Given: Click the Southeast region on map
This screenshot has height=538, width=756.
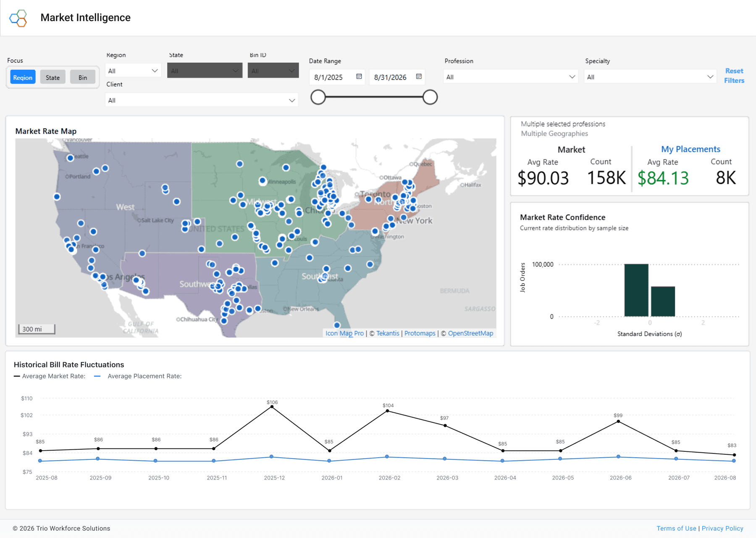Looking at the screenshot, I should click(x=320, y=276).
